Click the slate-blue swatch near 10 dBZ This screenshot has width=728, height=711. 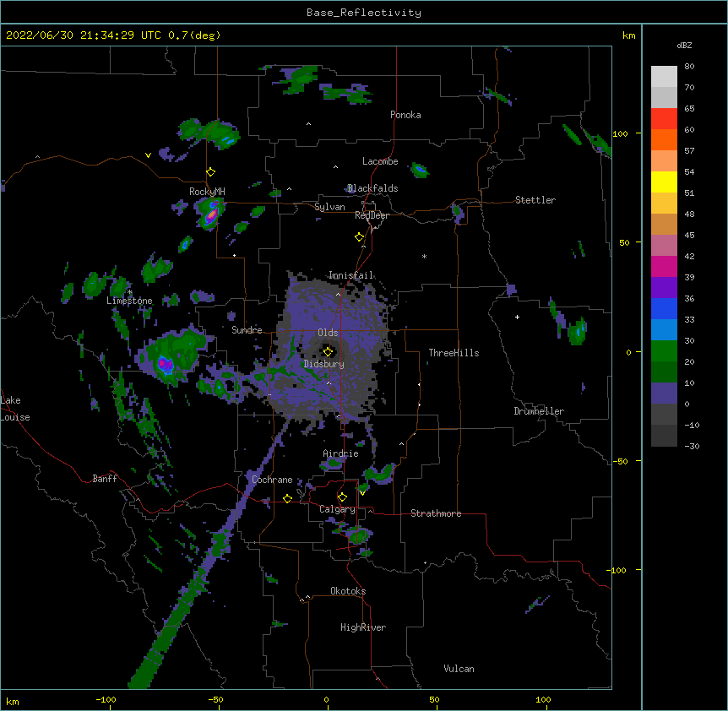click(664, 393)
